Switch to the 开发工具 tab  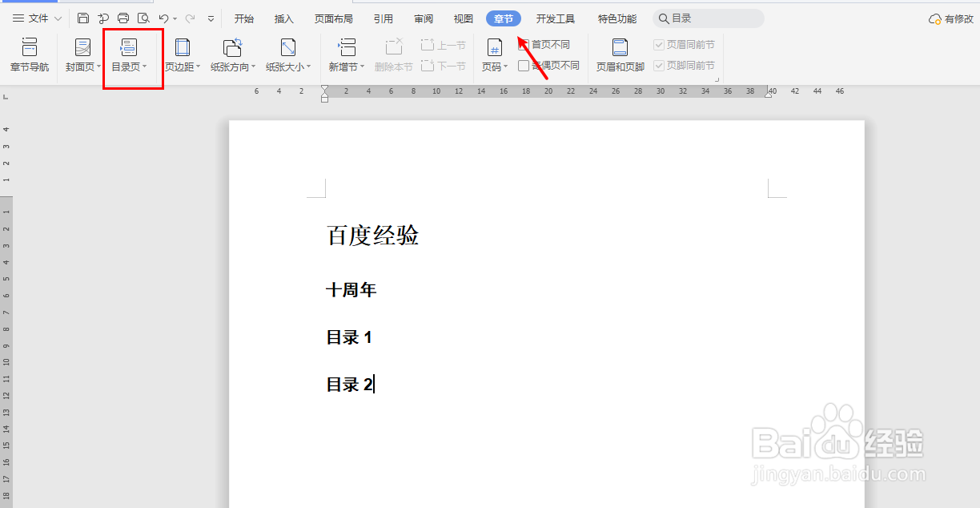[556, 18]
